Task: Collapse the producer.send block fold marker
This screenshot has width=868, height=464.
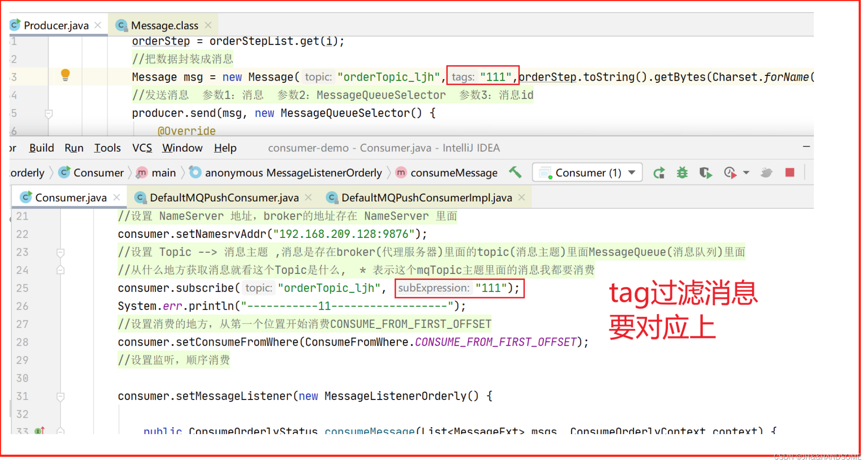Action: (49, 114)
